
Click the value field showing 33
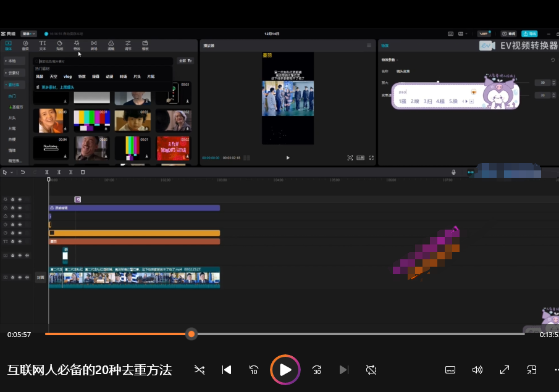[542, 95]
